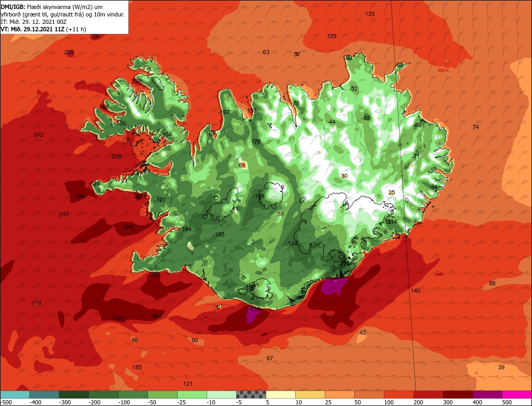Click the 74 value in the east sea
532x406 pixels.
[x=476, y=127]
